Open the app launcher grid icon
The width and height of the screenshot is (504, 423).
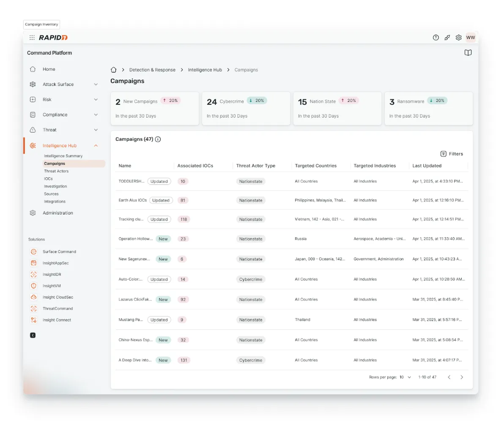tap(32, 38)
